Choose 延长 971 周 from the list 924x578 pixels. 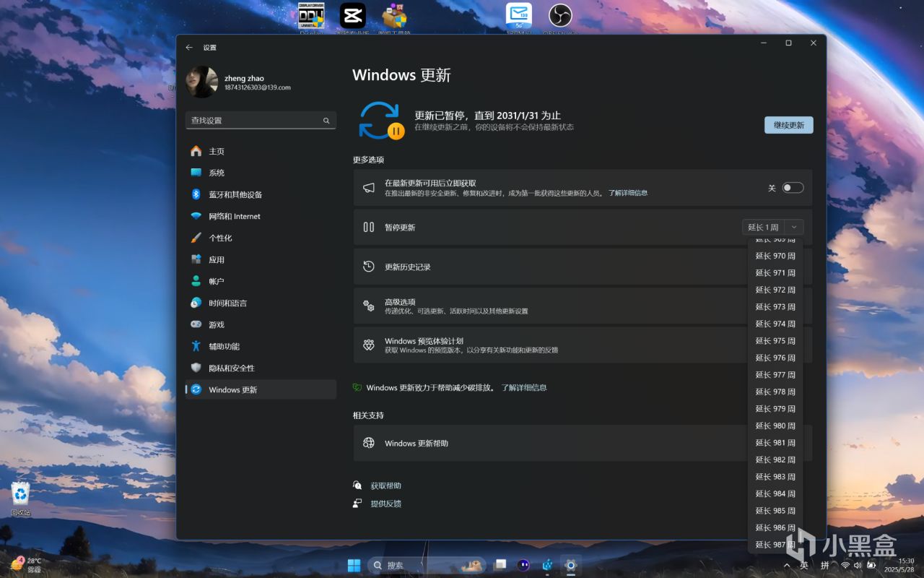pos(775,273)
